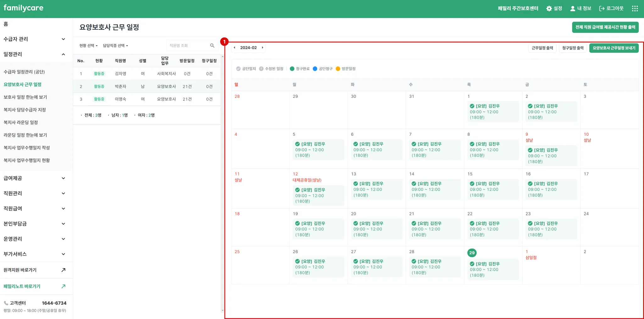Select staff row 이영숙
644x319 pixels.
tap(147, 99)
